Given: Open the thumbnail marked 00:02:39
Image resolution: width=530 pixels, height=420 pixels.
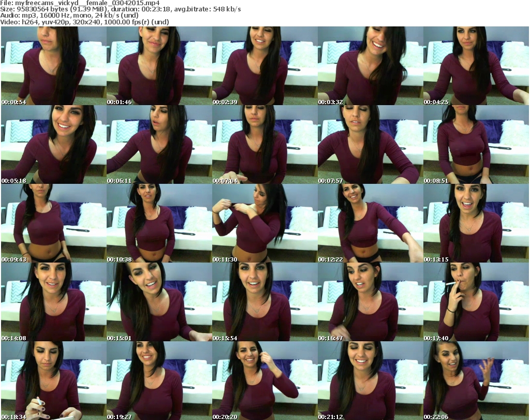Looking at the screenshot, I should [x=265, y=66].
